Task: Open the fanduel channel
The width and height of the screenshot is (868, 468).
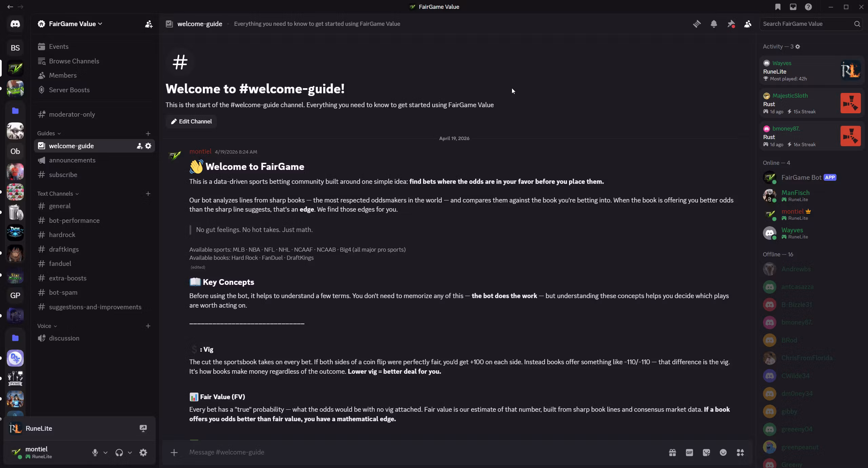Action: (x=94, y=264)
